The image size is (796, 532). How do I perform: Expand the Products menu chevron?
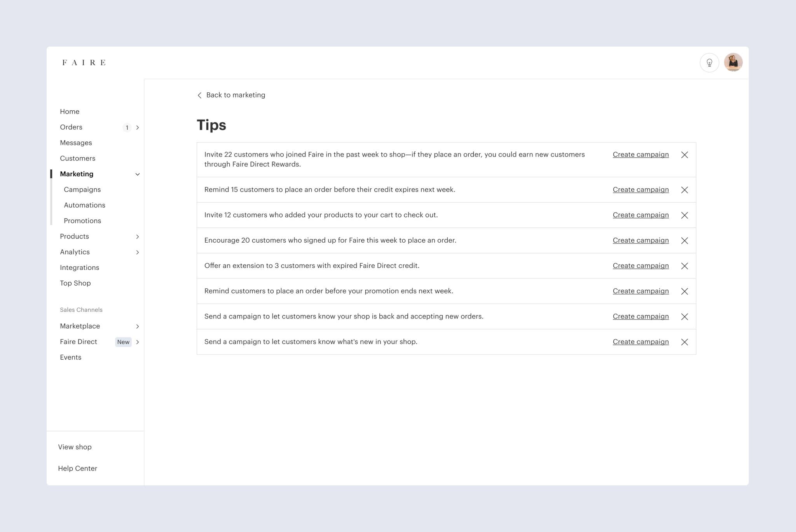click(x=137, y=236)
